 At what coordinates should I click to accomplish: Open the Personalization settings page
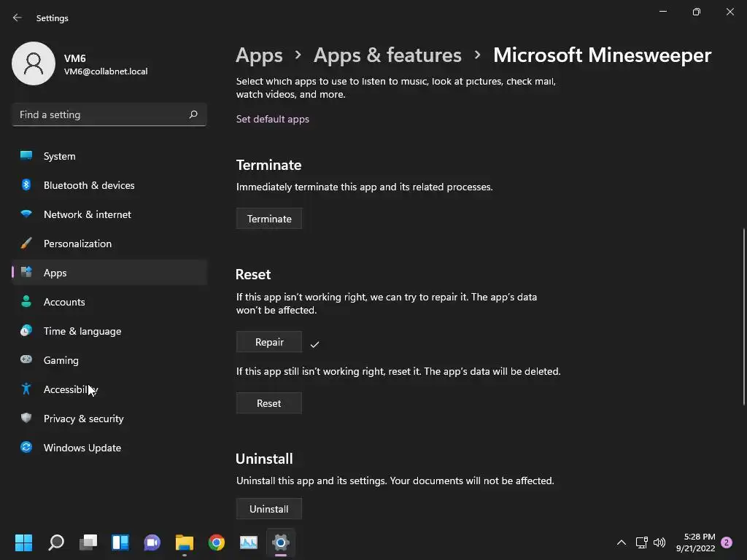[77, 244]
